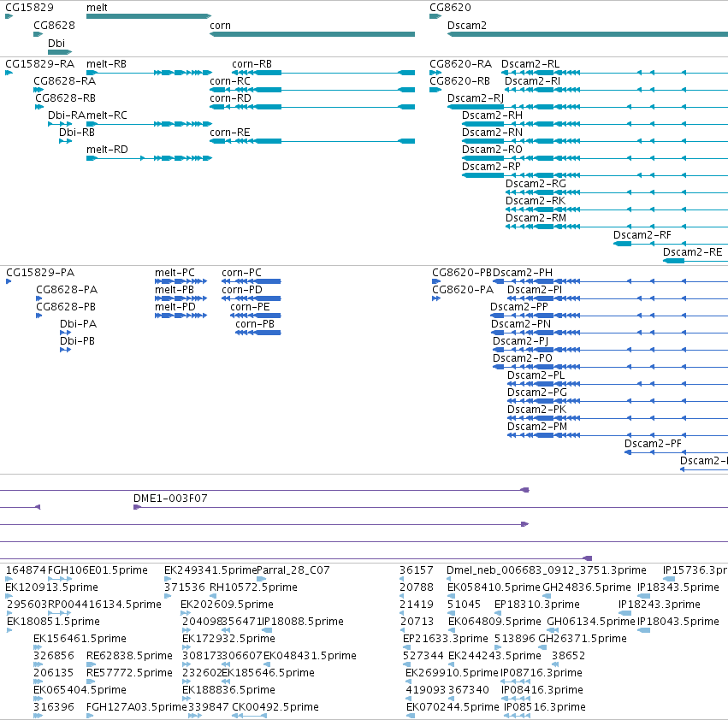The width and height of the screenshot is (728, 720).
Task: Select the 'CG8620' gene label at top
Action: [450, 8]
